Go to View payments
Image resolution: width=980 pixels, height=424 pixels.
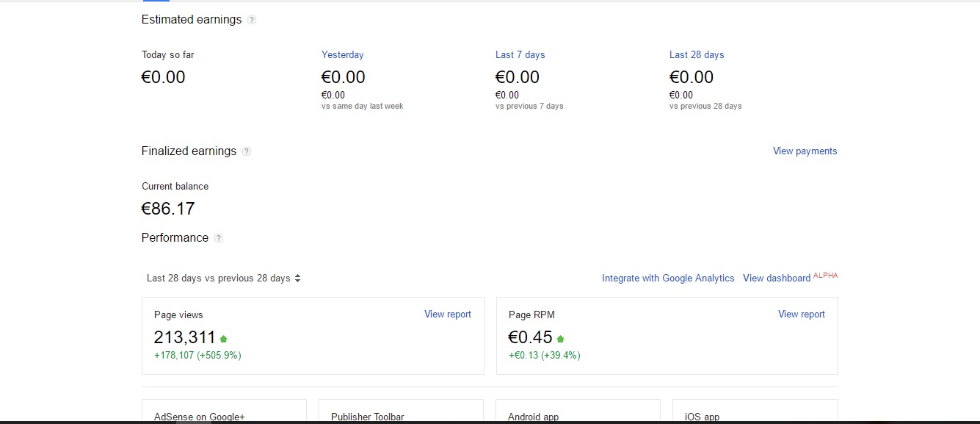point(805,151)
